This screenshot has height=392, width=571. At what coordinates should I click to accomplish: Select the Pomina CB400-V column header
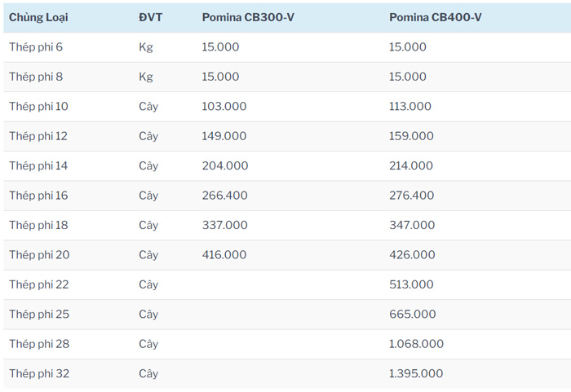click(435, 17)
